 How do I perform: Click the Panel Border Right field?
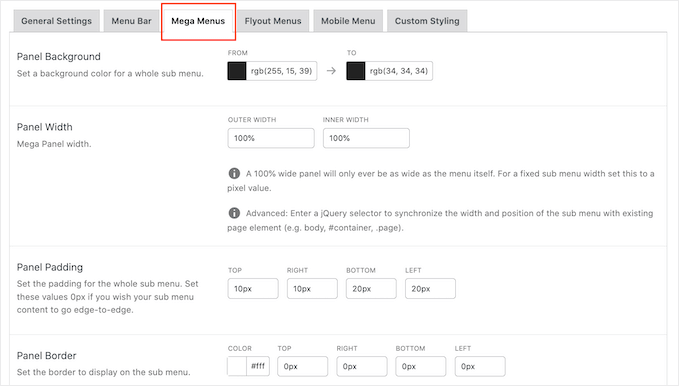point(362,366)
